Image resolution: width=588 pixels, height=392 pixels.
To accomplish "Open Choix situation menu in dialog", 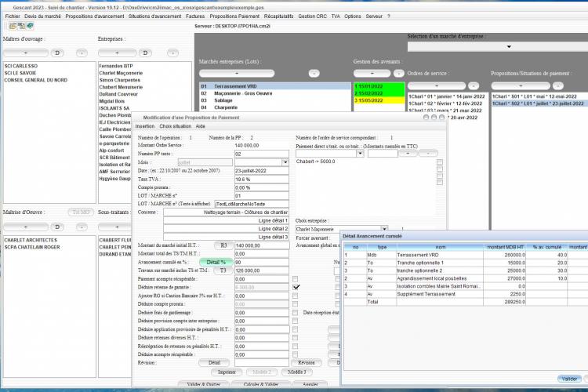I will pos(175,126).
